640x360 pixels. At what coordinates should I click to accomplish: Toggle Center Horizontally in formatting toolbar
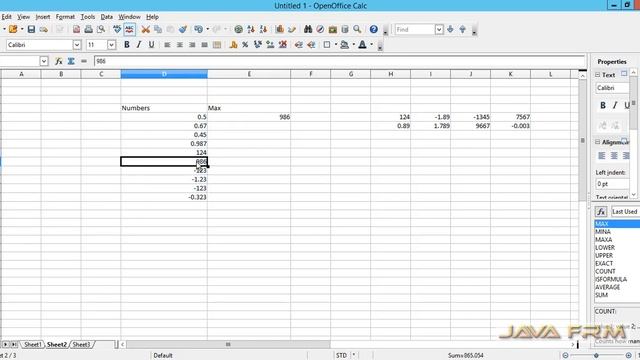(180, 45)
